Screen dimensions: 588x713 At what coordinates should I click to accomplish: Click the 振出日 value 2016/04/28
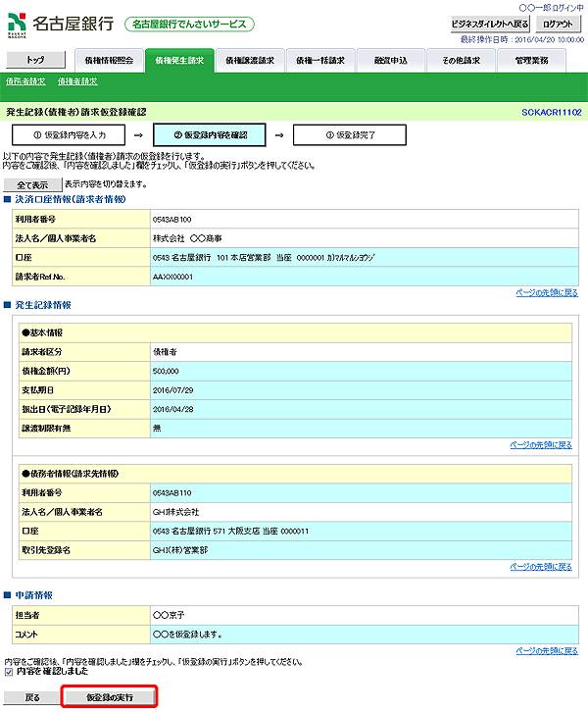(x=173, y=410)
